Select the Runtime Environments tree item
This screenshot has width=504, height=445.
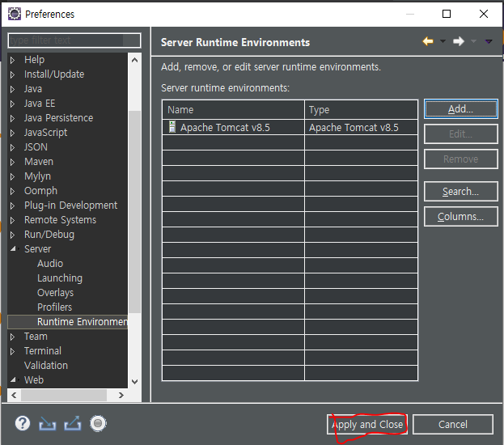click(67, 321)
